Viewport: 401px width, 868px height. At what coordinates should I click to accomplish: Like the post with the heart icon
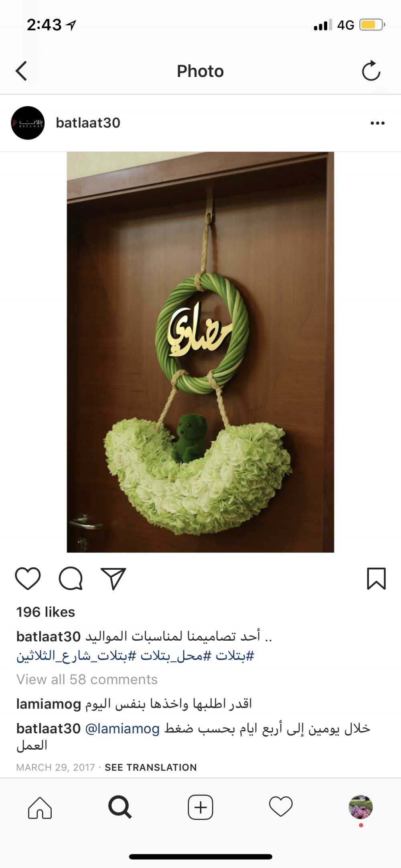(28, 579)
